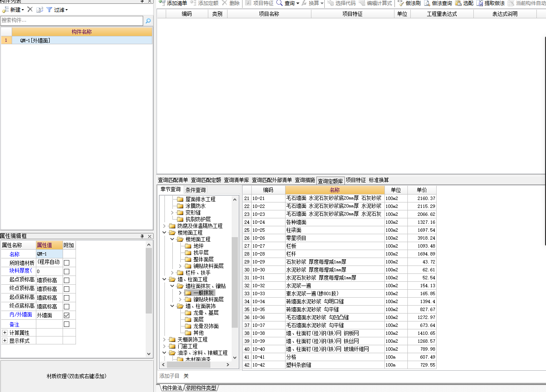Viewport: 546px width, 392px height.
Task: Pin the 构件列表 panel
Action: click(142, 1)
